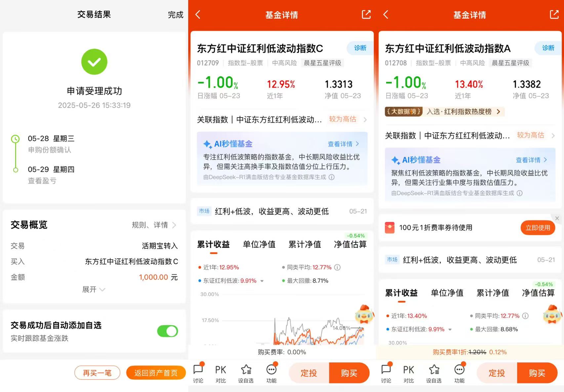Expand transaction overview with 展开
The height and width of the screenshot is (392, 564).
[x=94, y=290]
